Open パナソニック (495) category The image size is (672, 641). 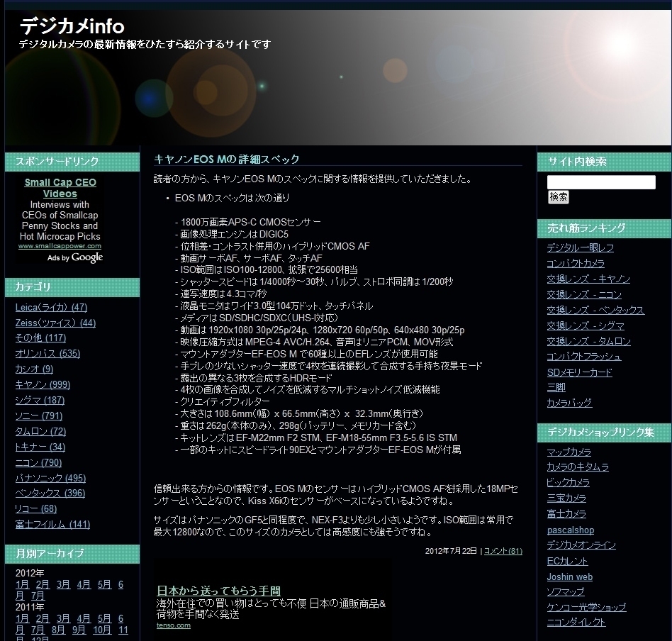tap(50, 478)
